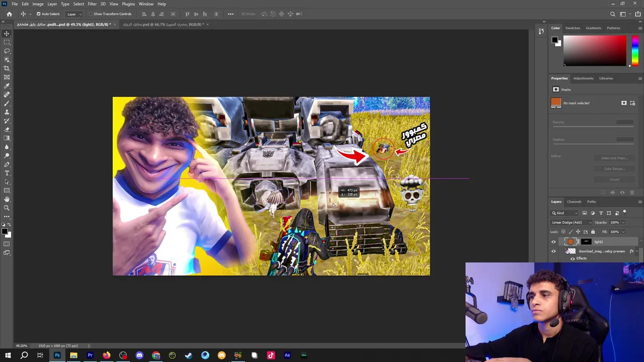The image size is (644, 362).
Task: Select the Lasso tool
Action: (x=7, y=51)
